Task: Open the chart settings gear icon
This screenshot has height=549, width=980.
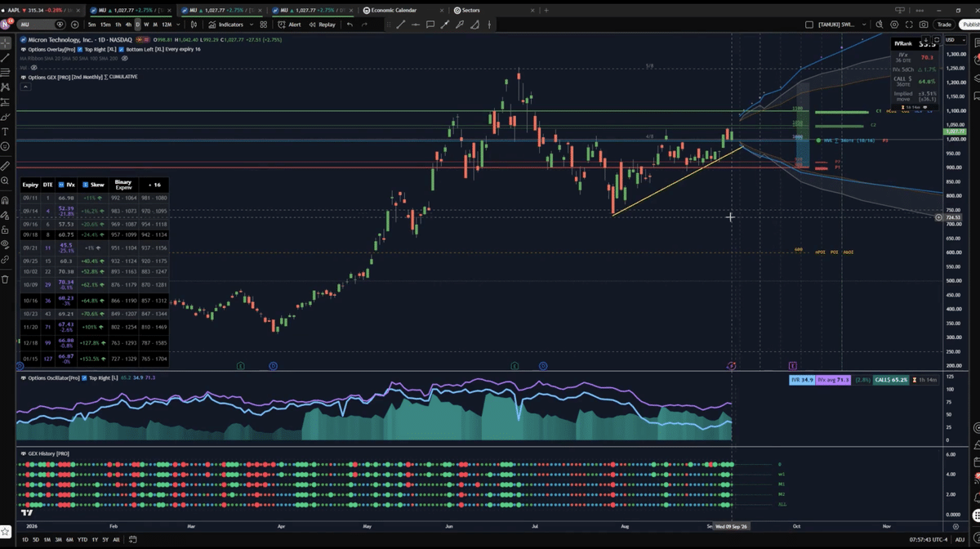Action: 893,25
